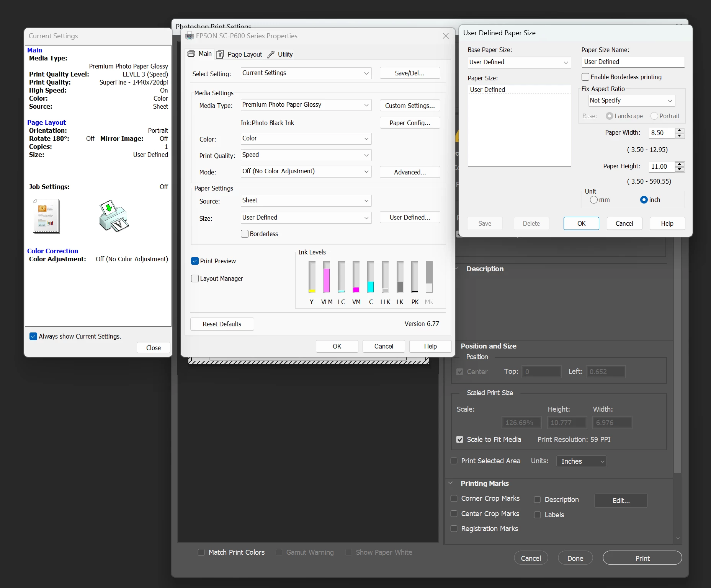Check Enable Borderless printing

585,77
